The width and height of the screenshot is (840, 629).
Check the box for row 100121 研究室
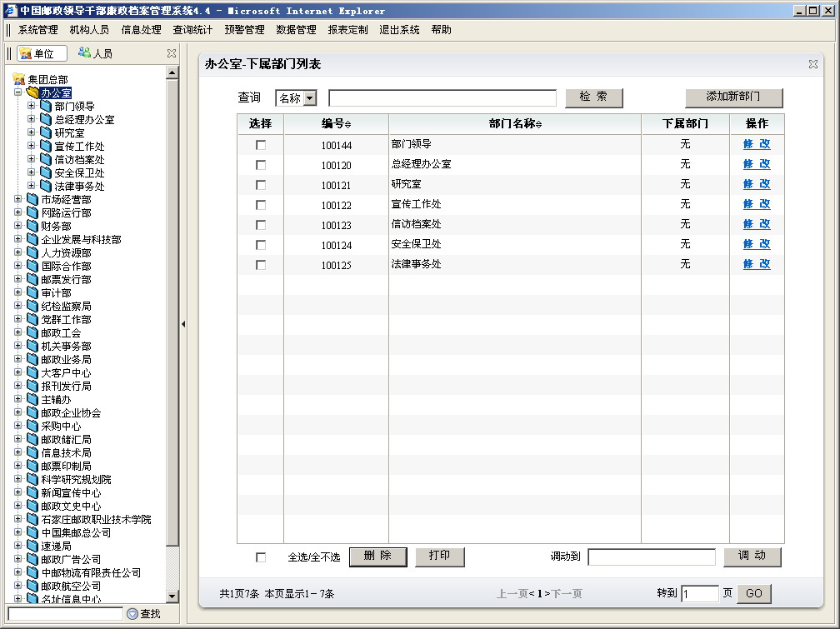[x=261, y=185]
